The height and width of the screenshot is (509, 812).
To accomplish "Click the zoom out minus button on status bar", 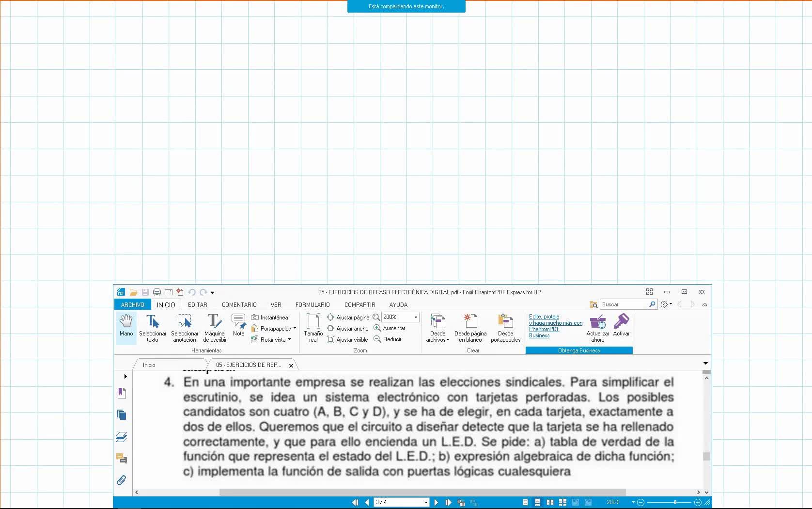I will [641, 503].
